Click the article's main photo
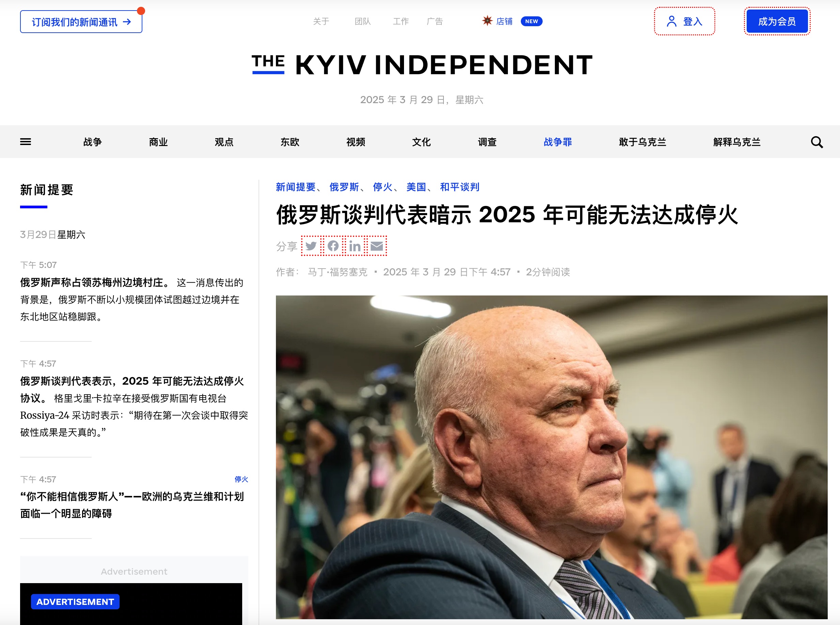This screenshot has height=625, width=840. [x=551, y=457]
